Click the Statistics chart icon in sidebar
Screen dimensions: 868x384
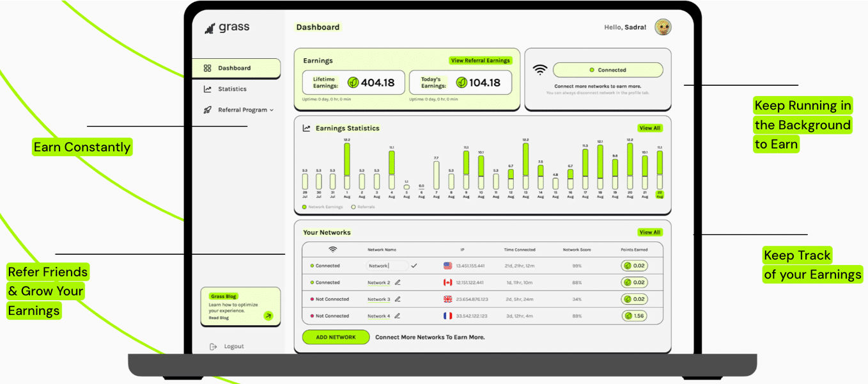207,89
